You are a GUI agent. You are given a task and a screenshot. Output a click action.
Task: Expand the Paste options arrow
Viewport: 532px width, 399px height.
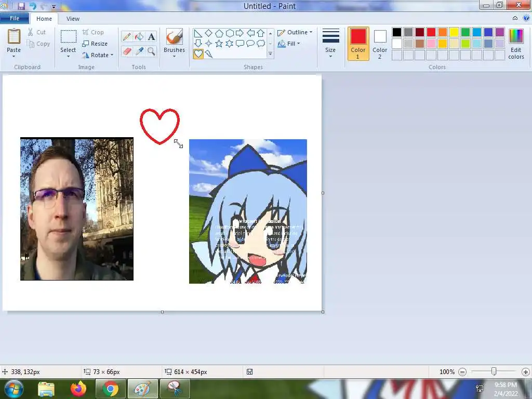pos(14,56)
